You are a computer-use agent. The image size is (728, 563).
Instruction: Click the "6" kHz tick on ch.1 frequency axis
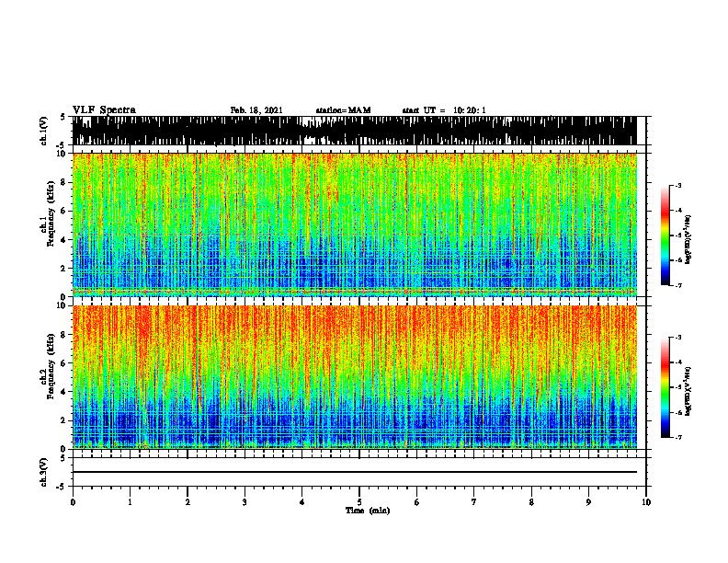coord(64,211)
